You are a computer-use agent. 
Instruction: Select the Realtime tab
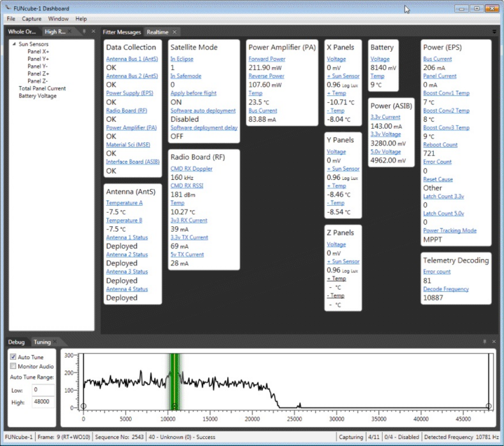click(158, 32)
